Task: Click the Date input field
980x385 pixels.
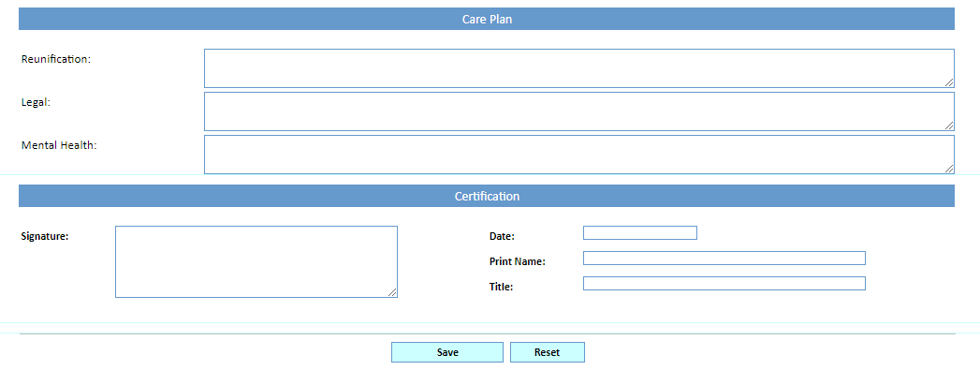Action: [x=639, y=233]
